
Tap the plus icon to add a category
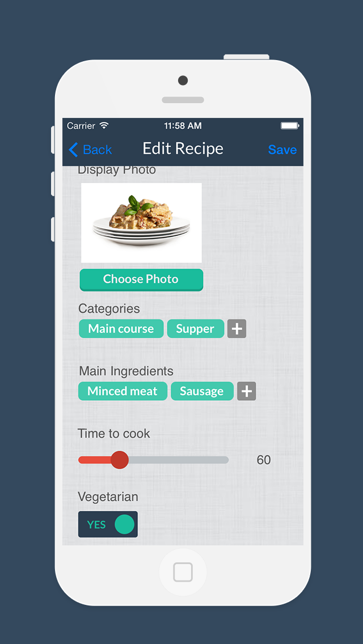pyautogui.click(x=237, y=329)
